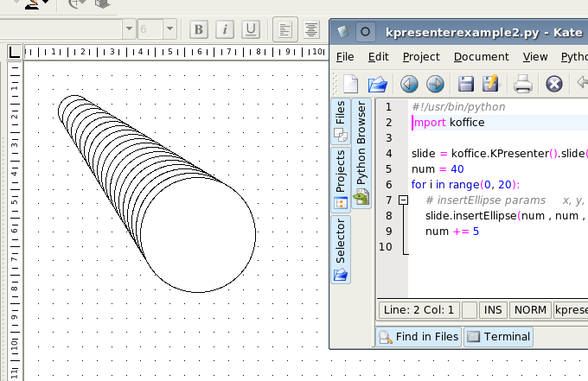Image resolution: width=588 pixels, height=381 pixels.
Task: Open the Python Browser sidebar tab
Action: coord(361,154)
